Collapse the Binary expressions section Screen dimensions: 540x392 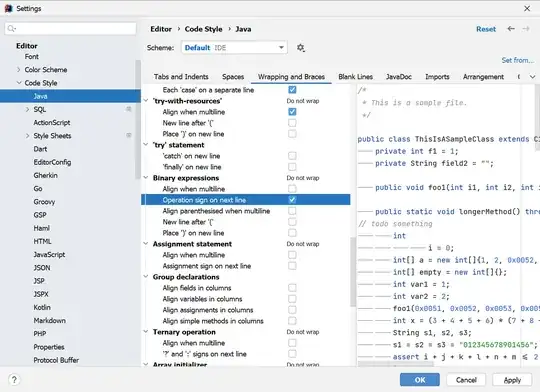click(146, 178)
